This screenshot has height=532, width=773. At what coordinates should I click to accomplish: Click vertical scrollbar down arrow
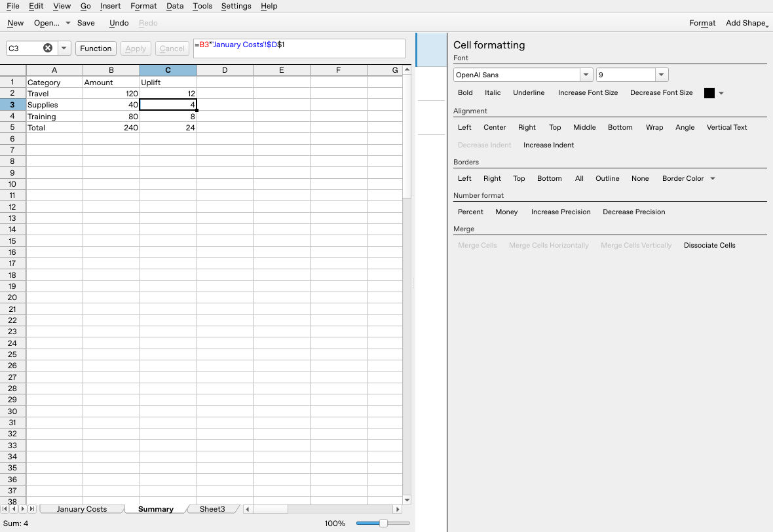point(407,500)
